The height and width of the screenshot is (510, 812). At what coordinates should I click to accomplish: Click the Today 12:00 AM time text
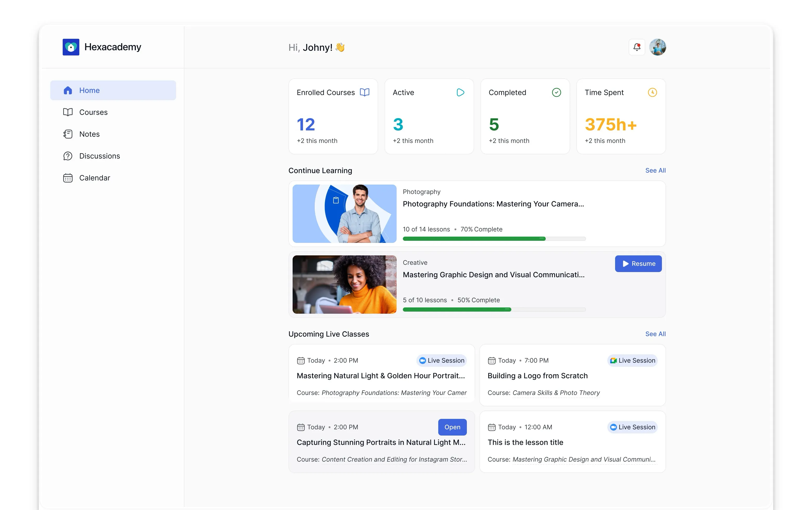525,427
